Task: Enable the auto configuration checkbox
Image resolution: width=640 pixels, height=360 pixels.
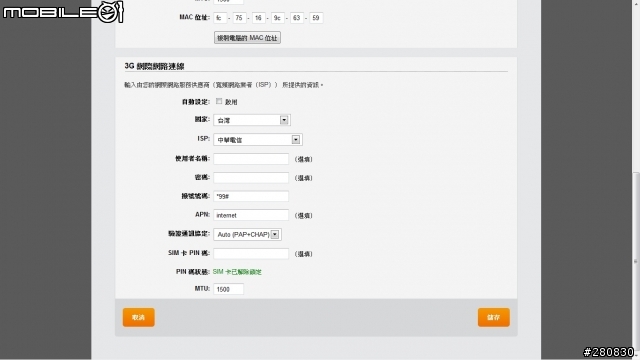Action: [x=219, y=101]
